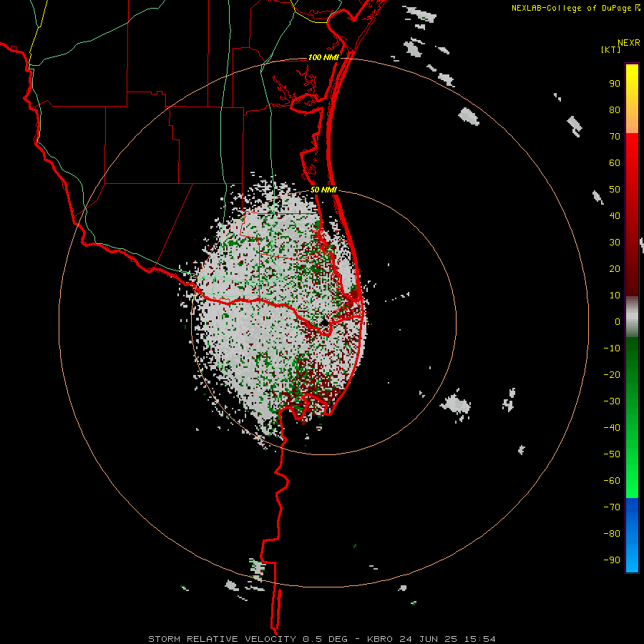Click the -40 value on the velocity scale
The width and height of the screenshot is (644, 644).
point(612,428)
